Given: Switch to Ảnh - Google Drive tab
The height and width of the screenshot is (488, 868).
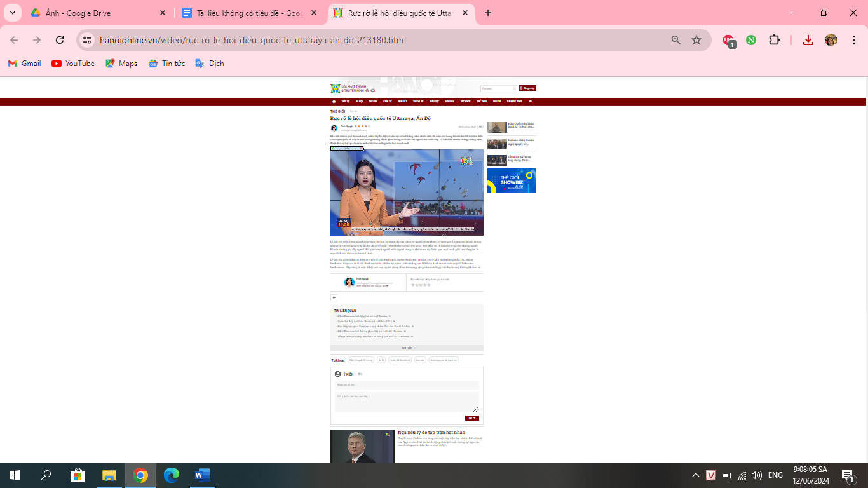Looking at the screenshot, I should tap(98, 13).
